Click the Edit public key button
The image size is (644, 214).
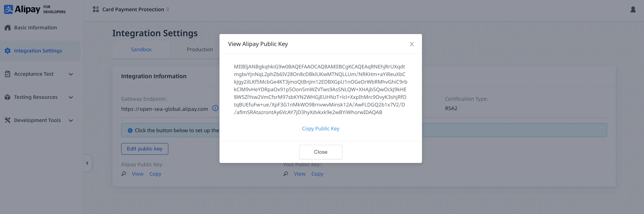[144, 149]
